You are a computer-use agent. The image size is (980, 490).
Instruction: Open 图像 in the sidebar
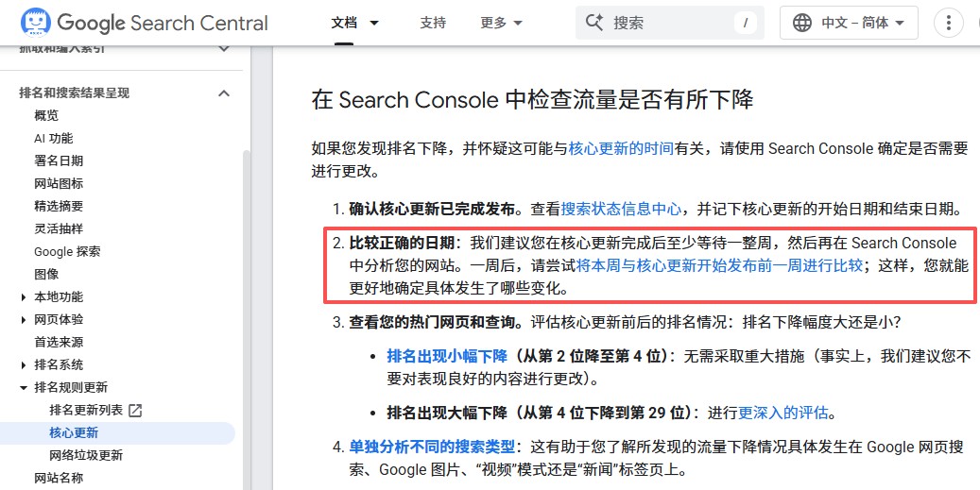pyautogui.click(x=46, y=274)
